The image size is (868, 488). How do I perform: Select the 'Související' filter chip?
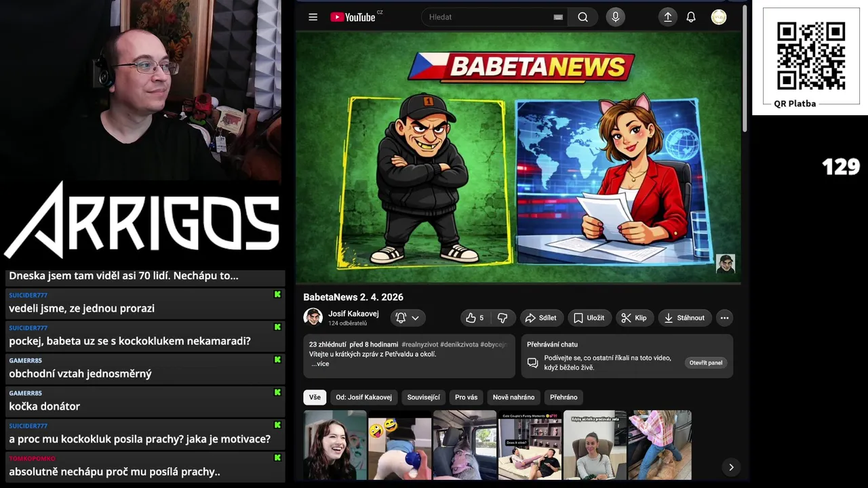pos(423,397)
